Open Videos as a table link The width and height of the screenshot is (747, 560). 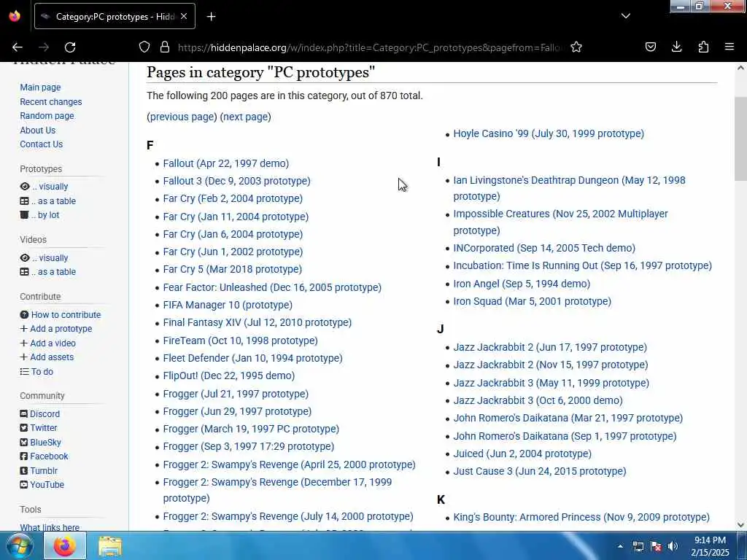point(47,272)
